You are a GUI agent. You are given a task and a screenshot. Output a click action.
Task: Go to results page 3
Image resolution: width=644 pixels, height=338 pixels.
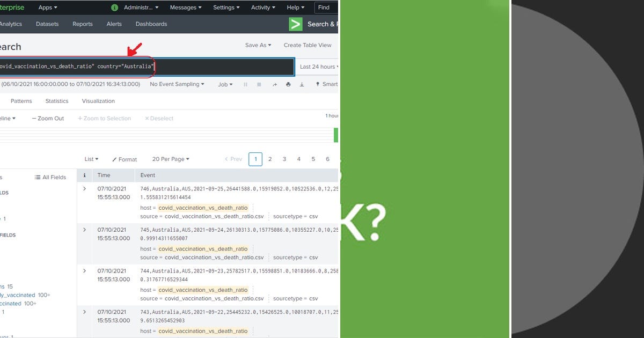[x=284, y=159]
